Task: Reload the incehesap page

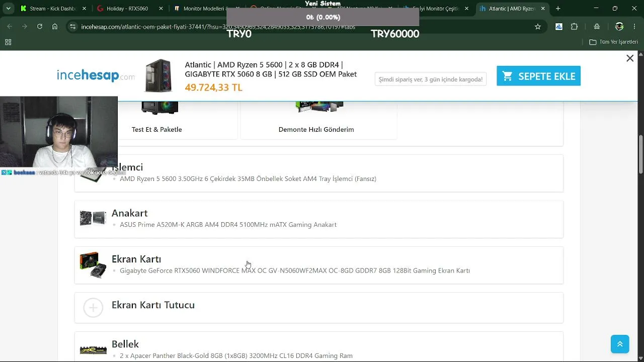Action: pos(40,27)
